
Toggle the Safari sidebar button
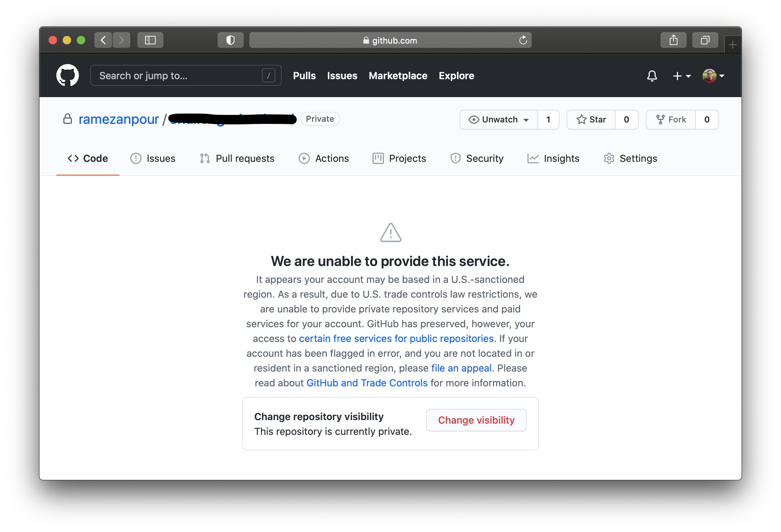tap(150, 40)
